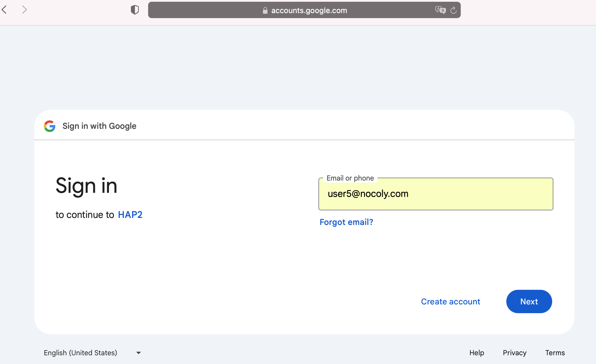Open the English (United States) language dropdown
The height and width of the screenshot is (364, 596).
click(x=93, y=353)
